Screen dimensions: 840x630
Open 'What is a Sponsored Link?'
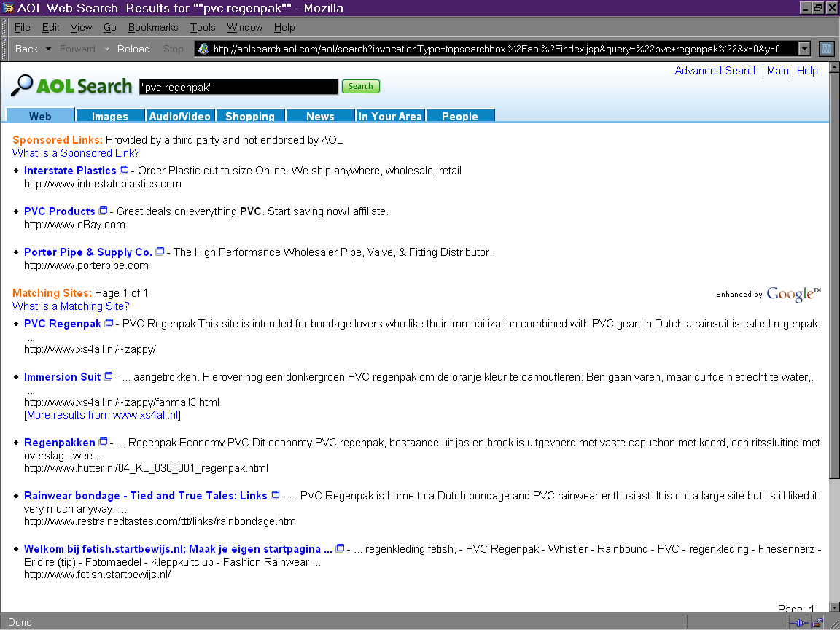[76, 153]
